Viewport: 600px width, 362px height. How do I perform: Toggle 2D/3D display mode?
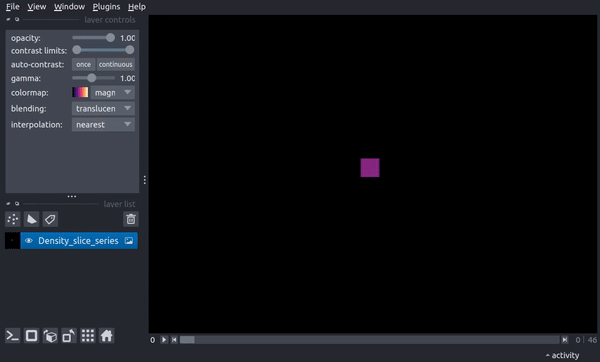pyautogui.click(x=31, y=336)
